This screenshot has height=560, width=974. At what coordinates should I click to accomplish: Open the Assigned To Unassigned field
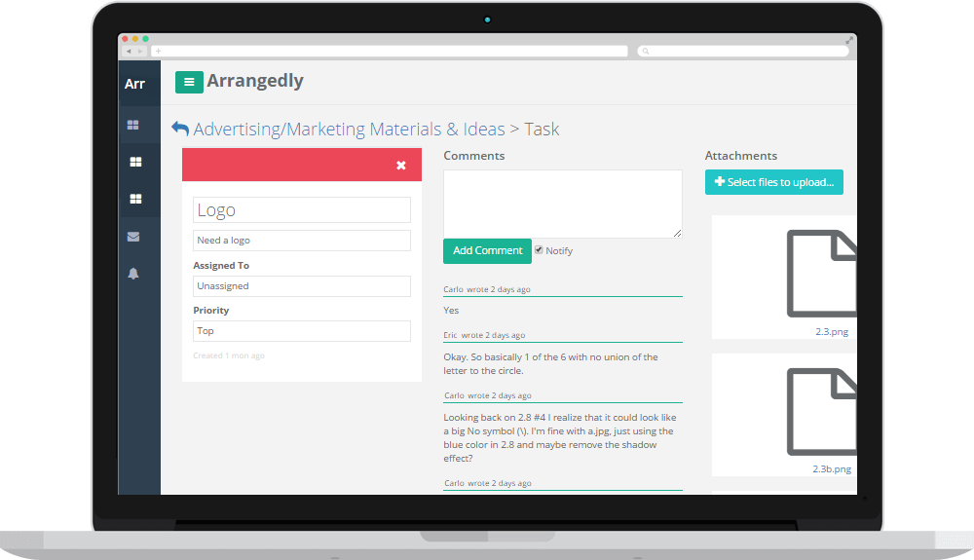[x=302, y=286]
